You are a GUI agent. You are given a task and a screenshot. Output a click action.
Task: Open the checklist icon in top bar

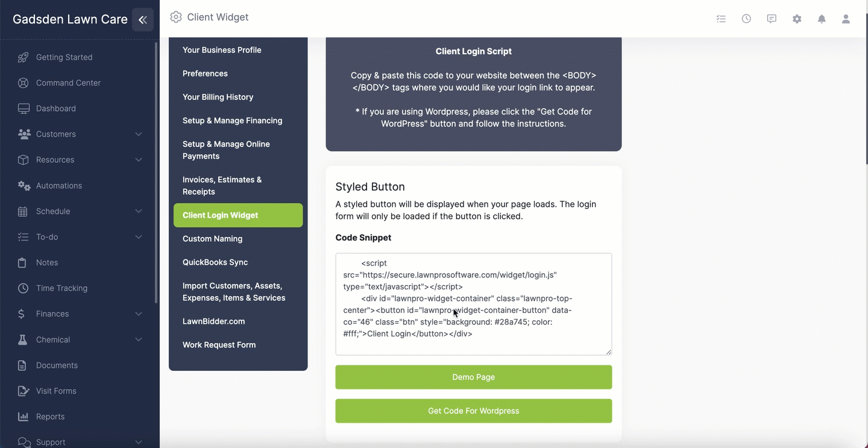[721, 19]
